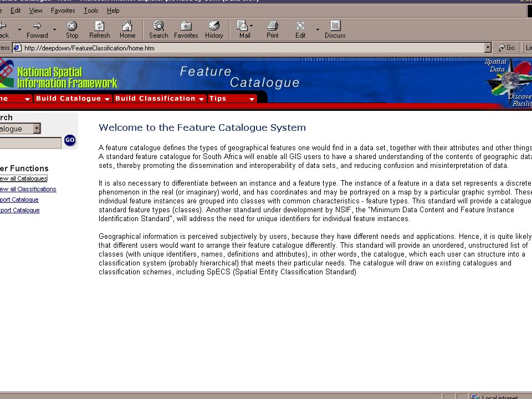Click the search text input field
Image resolution: width=532 pixels, height=399 pixels.
[x=30, y=143]
